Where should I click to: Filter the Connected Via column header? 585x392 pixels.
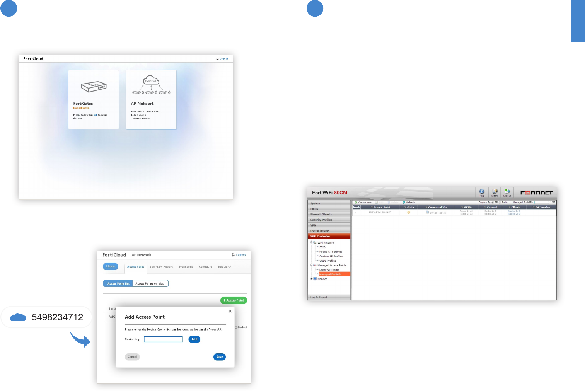[x=436, y=207]
